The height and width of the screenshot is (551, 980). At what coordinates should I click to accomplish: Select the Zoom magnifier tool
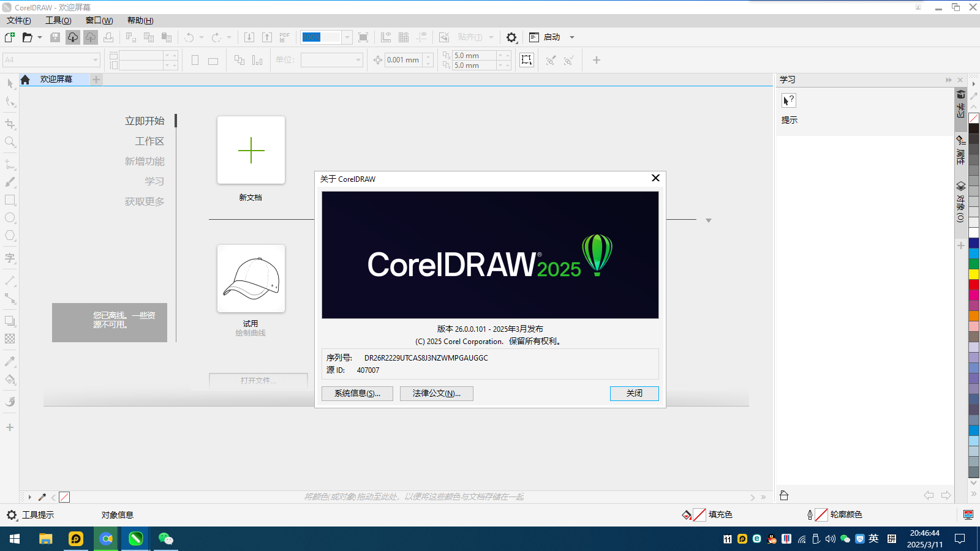(x=10, y=142)
